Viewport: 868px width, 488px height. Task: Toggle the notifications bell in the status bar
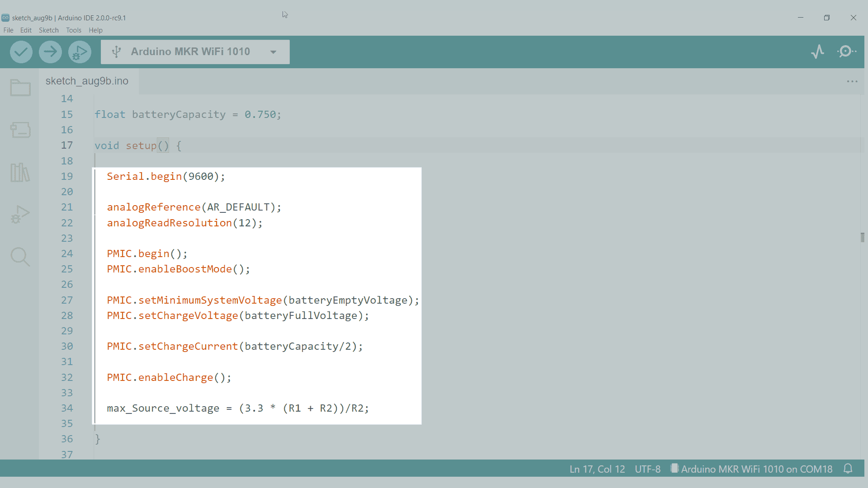coord(848,469)
